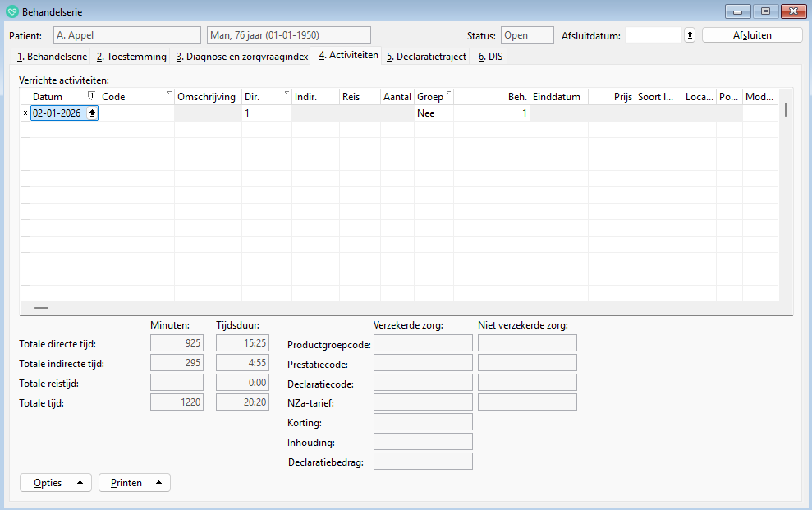The height and width of the screenshot is (510, 812).
Task: Open the 5. Declaratietraject tab
Action: tap(426, 57)
